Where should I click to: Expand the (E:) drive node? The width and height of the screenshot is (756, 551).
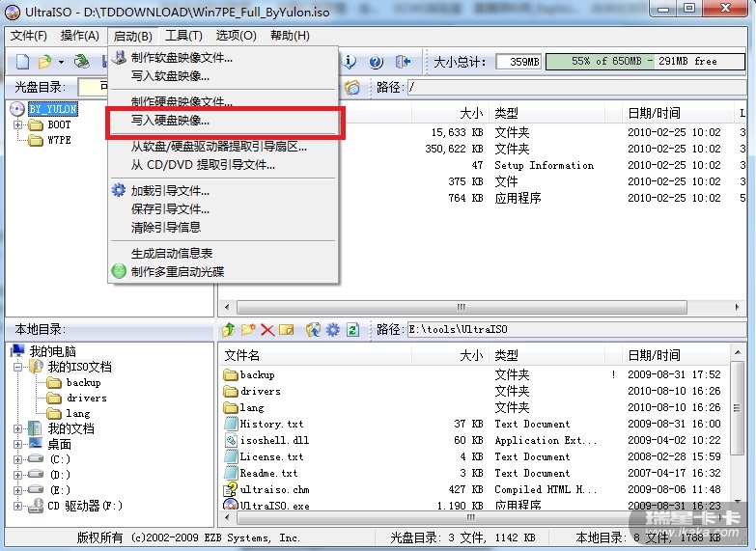(x=17, y=490)
